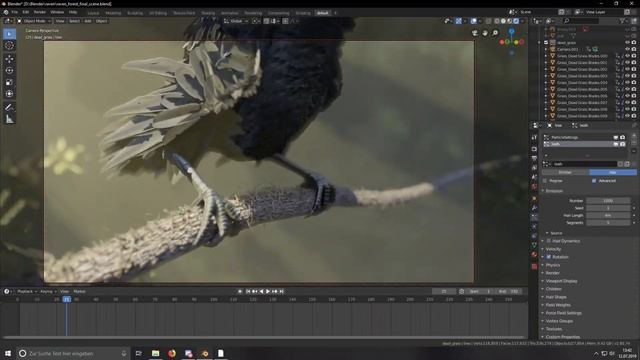
Task: Open the Window menu
Action: point(57,13)
